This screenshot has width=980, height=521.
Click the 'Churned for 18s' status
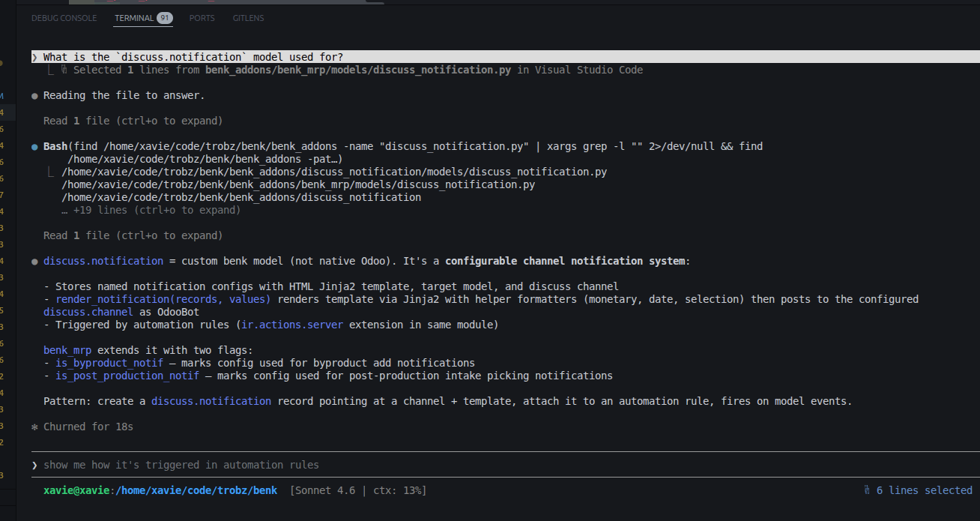(x=88, y=427)
